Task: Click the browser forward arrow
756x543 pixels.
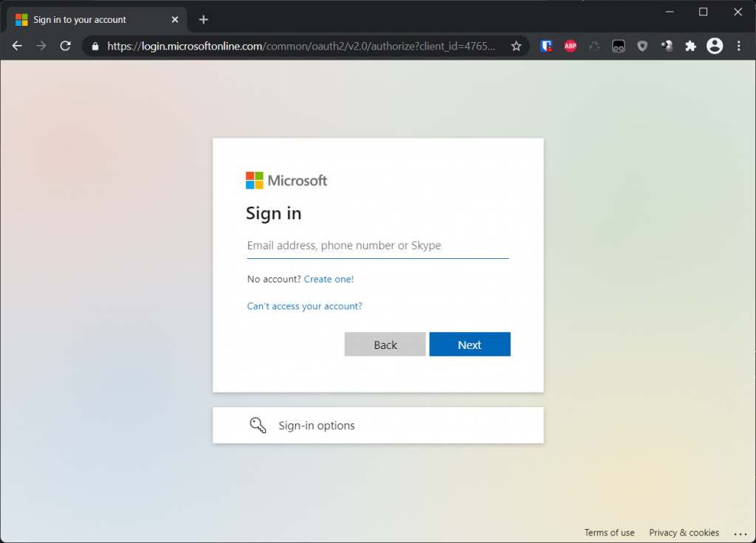Action: (x=41, y=46)
